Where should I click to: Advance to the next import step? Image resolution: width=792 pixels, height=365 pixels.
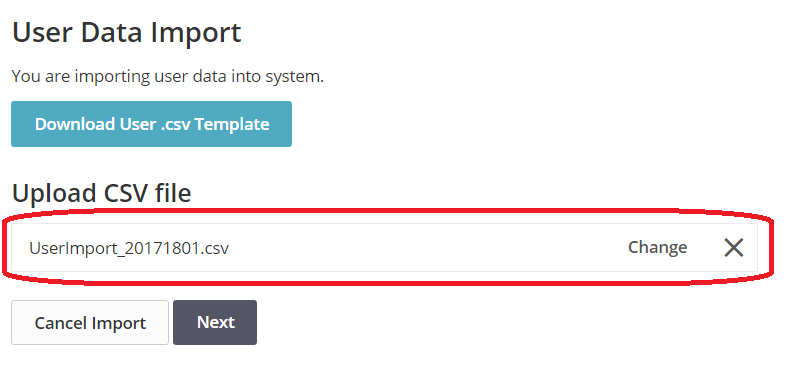[215, 323]
